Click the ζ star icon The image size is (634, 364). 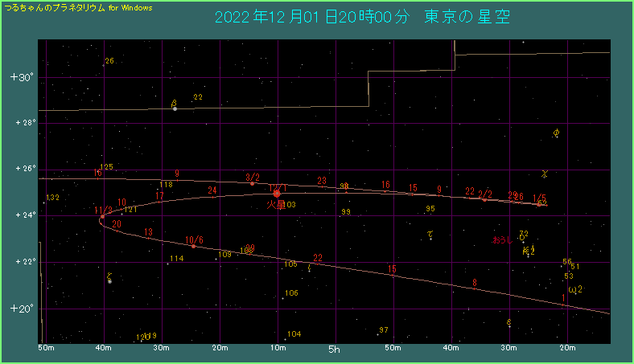(109, 280)
